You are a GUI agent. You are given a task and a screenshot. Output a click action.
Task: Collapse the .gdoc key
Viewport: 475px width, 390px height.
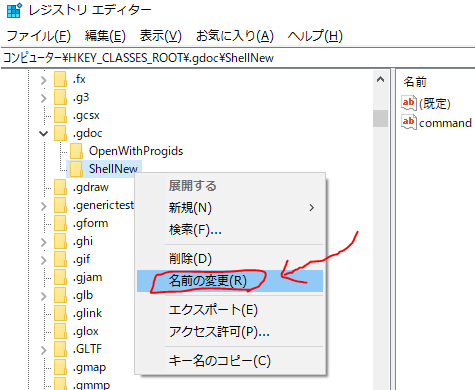coord(44,134)
